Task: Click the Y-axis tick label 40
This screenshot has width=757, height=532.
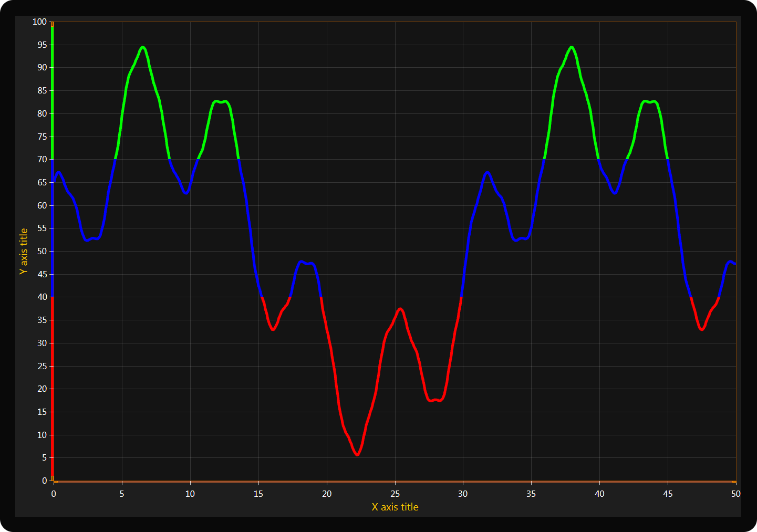Action: (x=42, y=297)
